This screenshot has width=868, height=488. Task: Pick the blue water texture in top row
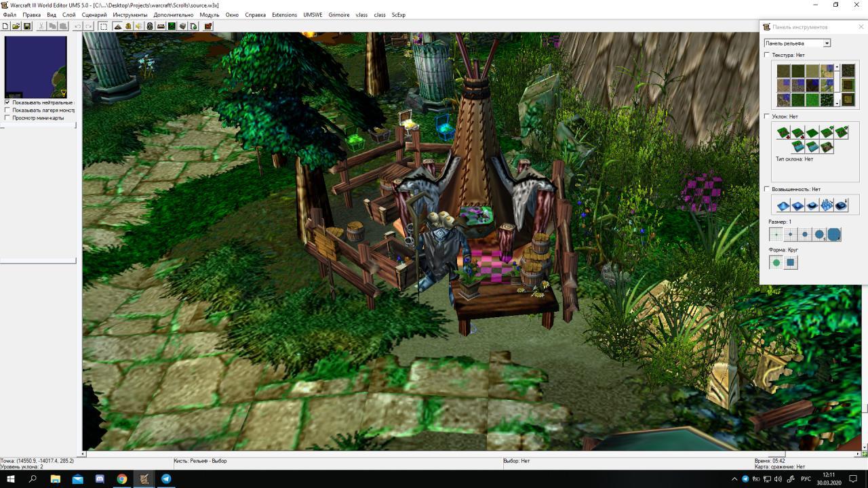click(x=827, y=70)
